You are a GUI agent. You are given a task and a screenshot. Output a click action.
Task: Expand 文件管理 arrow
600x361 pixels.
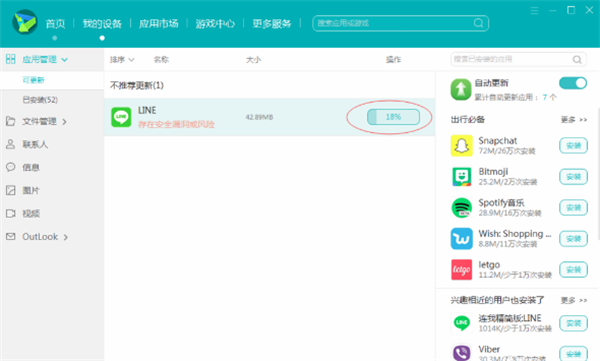(64, 122)
